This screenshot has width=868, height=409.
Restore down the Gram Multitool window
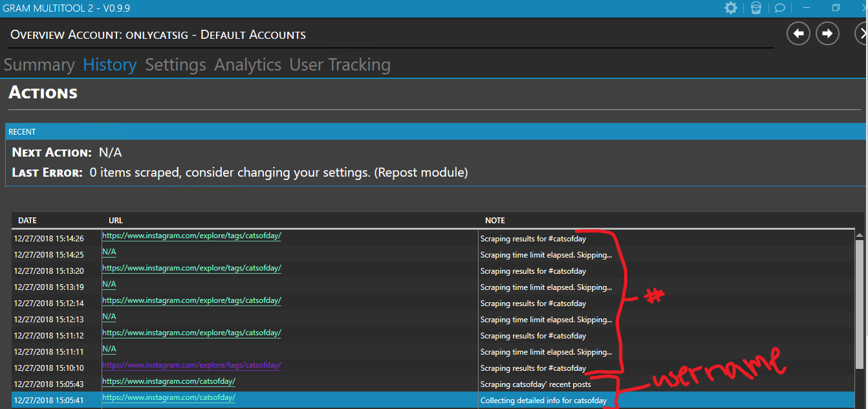click(x=836, y=8)
